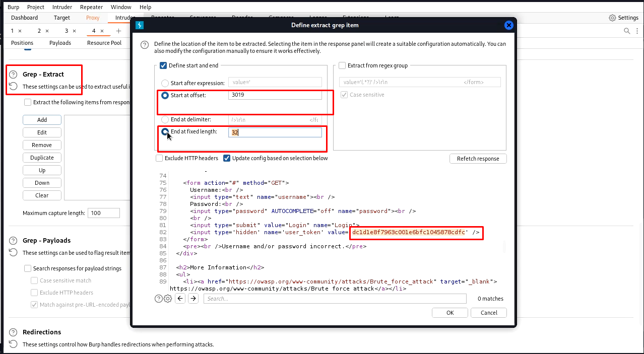Enable the Extract from regex group checkbox

[342, 65]
